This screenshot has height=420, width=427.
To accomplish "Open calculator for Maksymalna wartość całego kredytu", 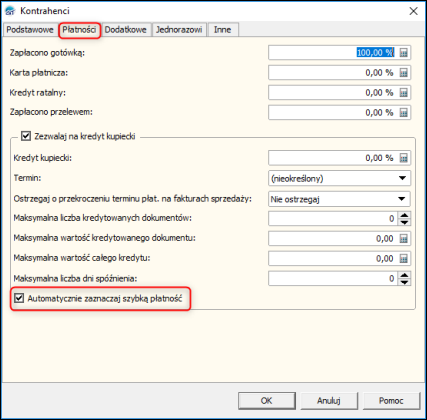I will (403, 259).
